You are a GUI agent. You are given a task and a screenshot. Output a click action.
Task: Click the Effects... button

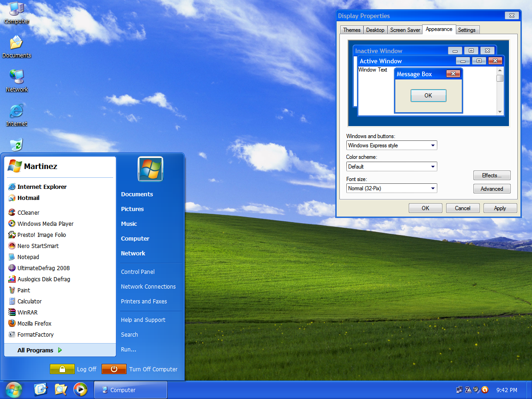point(491,175)
